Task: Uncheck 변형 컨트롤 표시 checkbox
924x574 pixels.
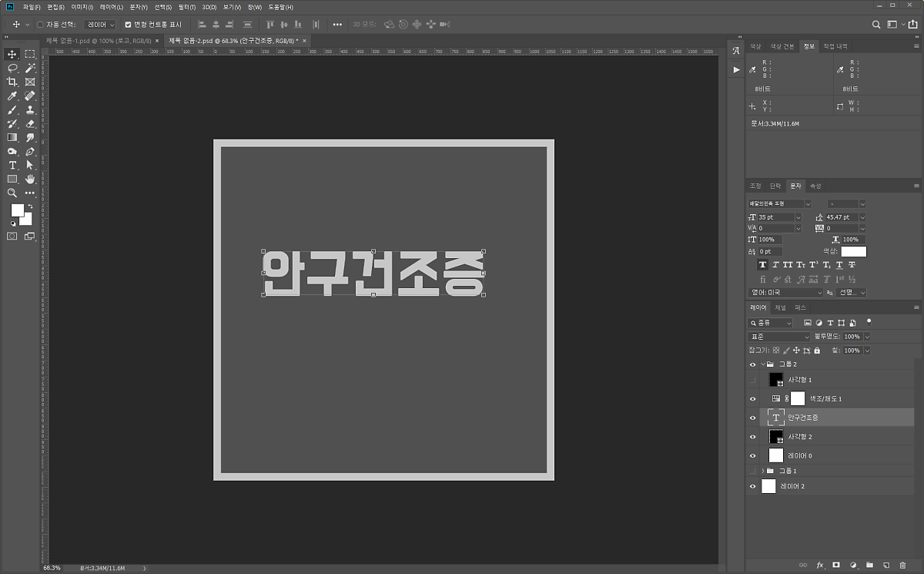Action: click(x=129, y=25)
